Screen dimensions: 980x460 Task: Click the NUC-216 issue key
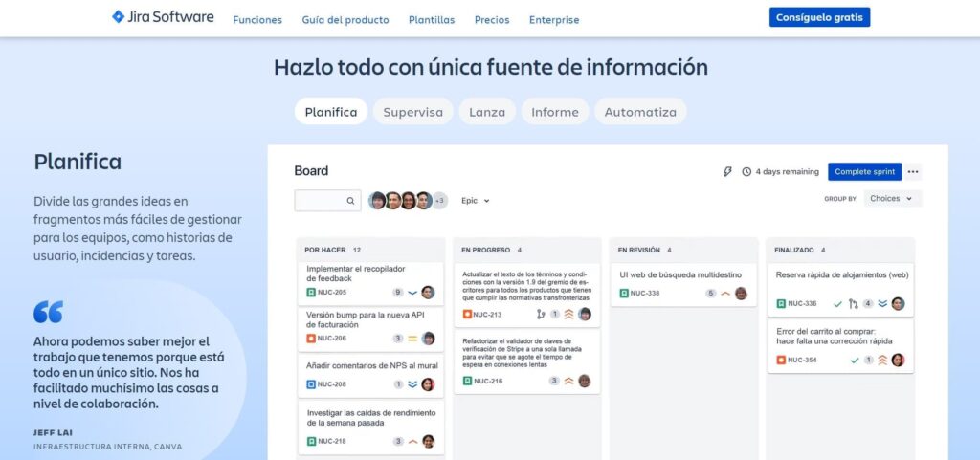(488, 381)
